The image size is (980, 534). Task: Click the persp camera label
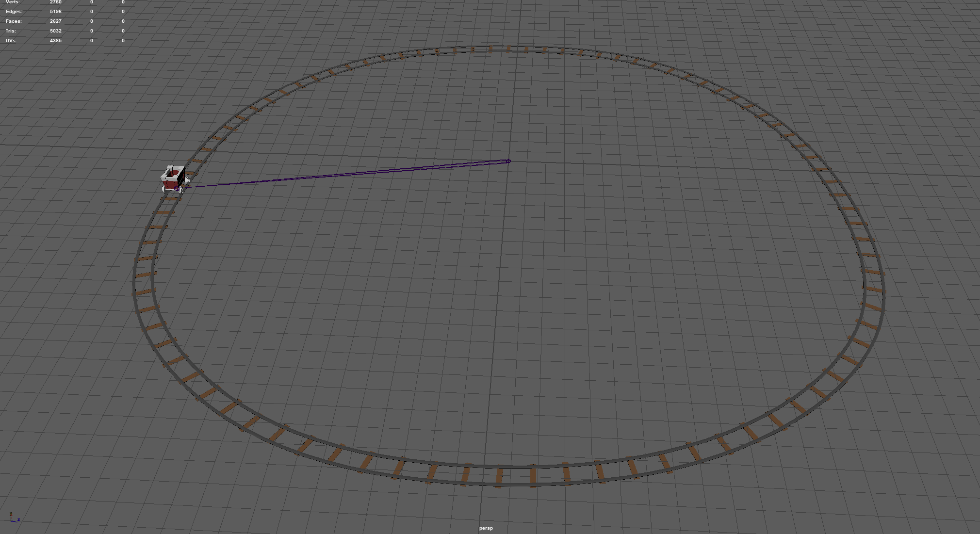click(486, 528)
